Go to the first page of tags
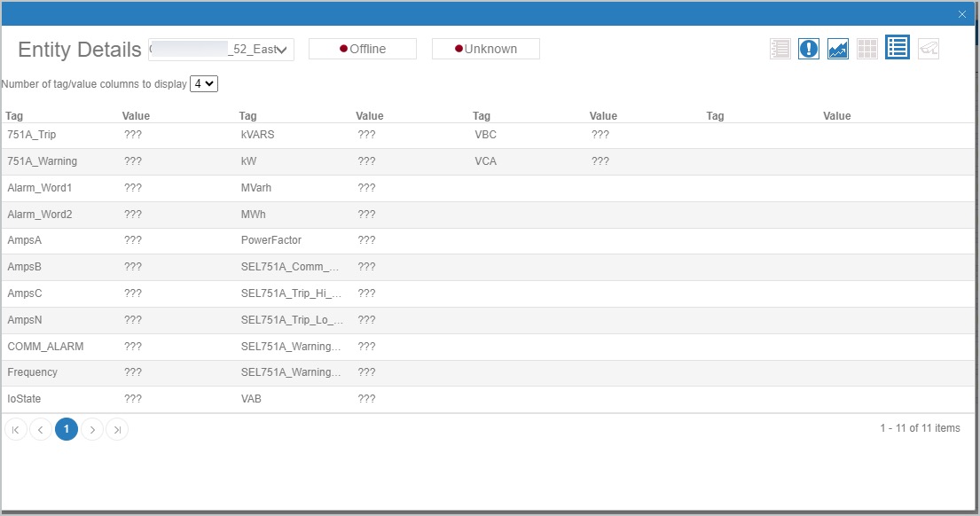Viewport: 980px width, 516px height. [16, 430]
